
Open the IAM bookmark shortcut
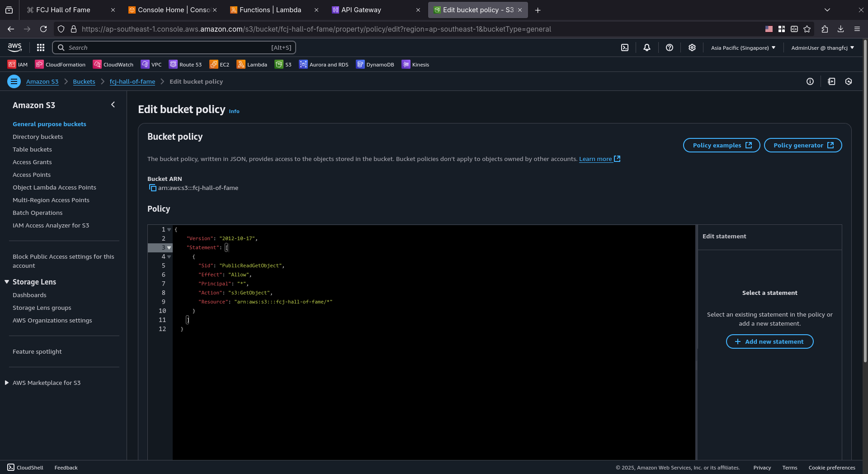point(18,65)
